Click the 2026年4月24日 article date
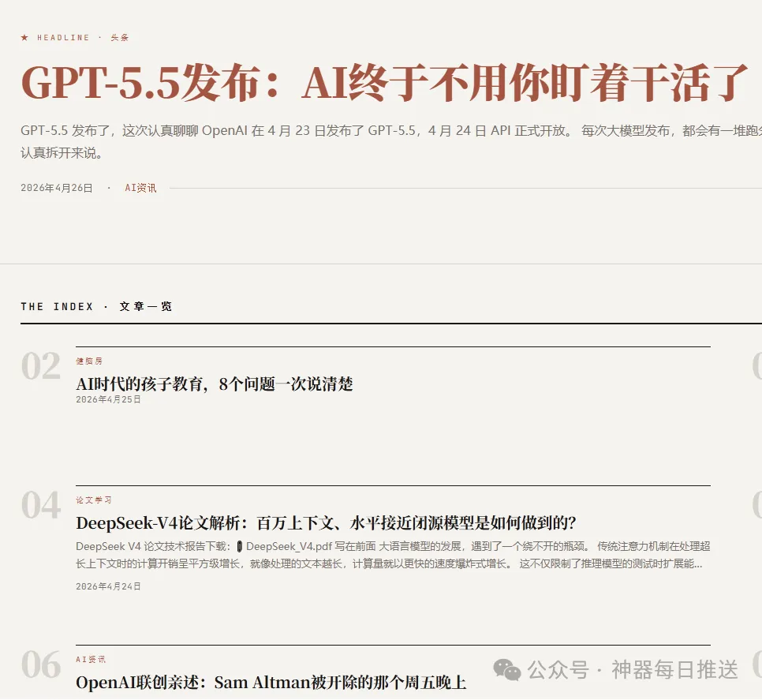The width and height of the screenshot is (762, 700). click(x=108, y=586)
